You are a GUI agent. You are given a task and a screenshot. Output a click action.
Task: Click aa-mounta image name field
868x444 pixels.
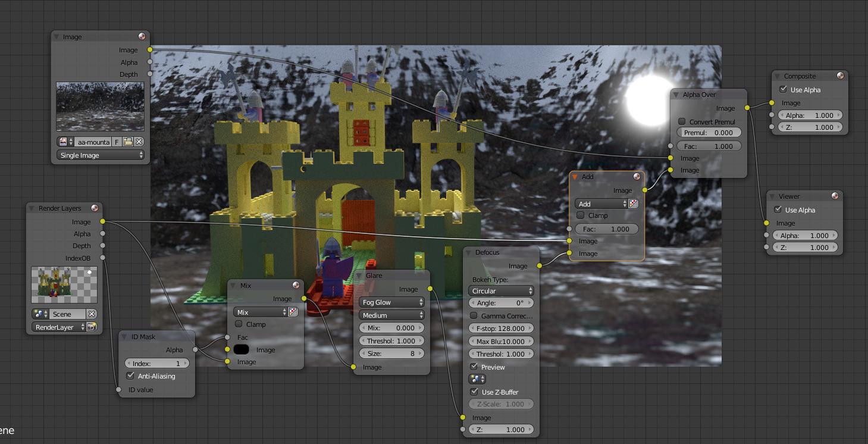[93, 142]
